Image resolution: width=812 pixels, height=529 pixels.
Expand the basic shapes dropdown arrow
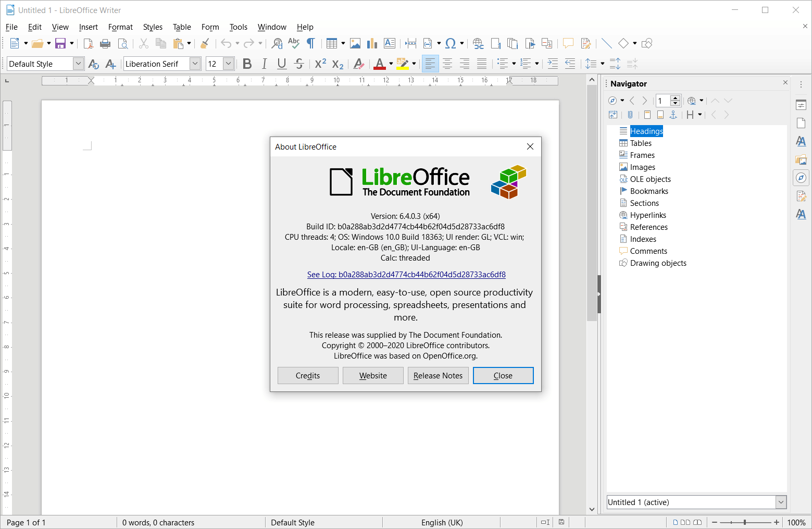pyautogui.click(x=635, y=43)
